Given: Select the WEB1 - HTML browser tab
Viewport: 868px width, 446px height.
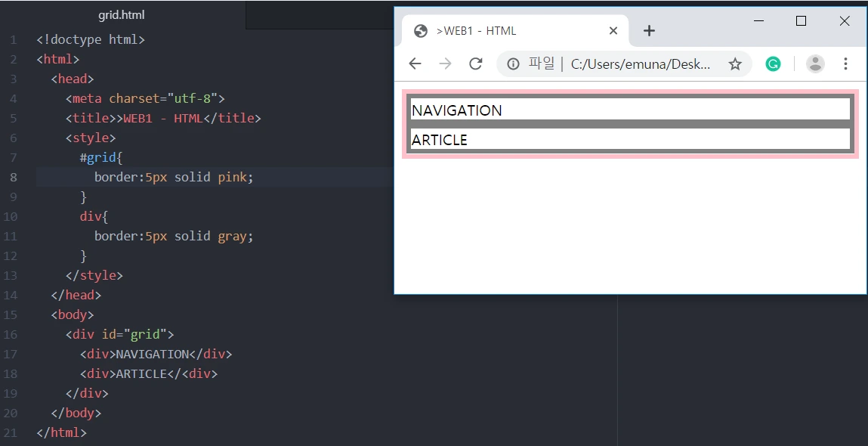Looking at the screenshot, I should click(x=514, y=30).
